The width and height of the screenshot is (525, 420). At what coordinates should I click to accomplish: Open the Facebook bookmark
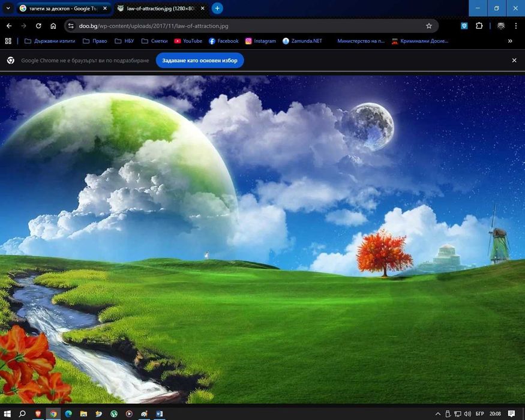click(x=224, y=41)
